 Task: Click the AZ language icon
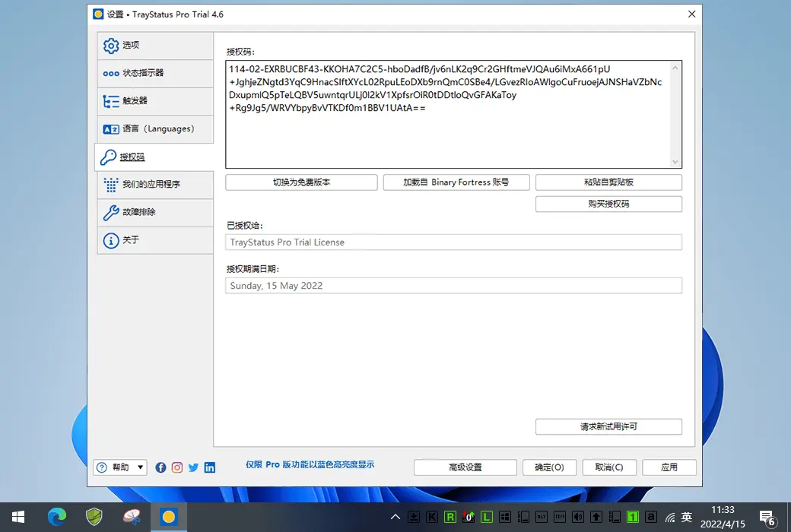tap(111, 130)
